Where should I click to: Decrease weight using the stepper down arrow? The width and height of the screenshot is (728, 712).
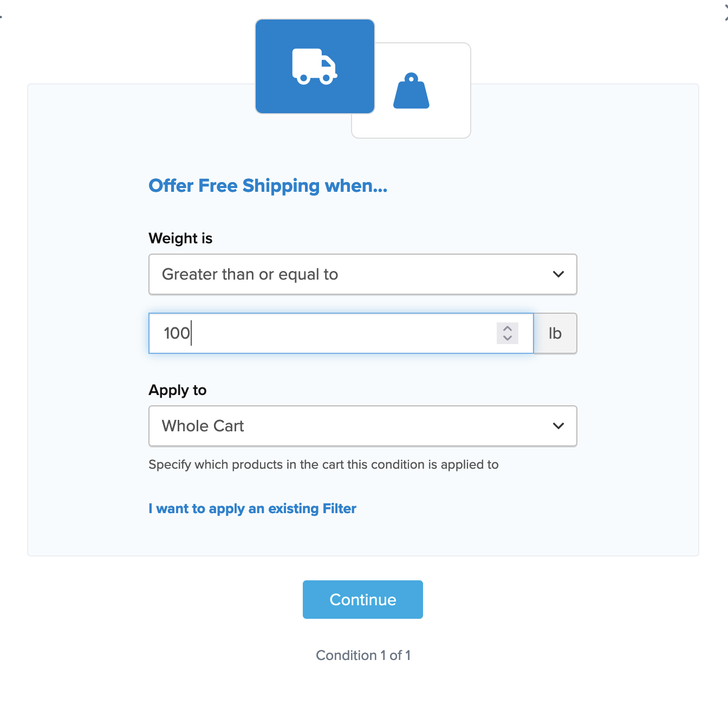[508, 338]
